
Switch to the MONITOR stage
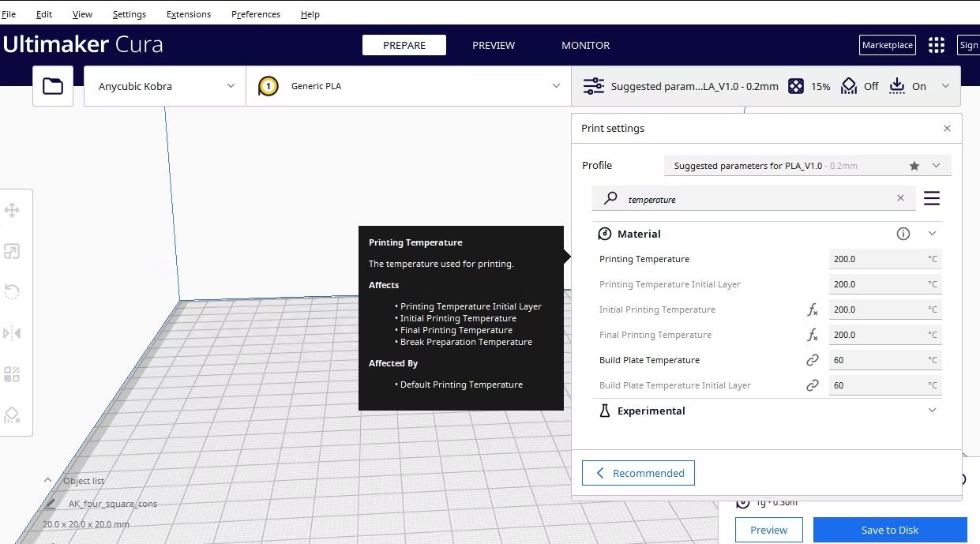click(x=585, y=45)
